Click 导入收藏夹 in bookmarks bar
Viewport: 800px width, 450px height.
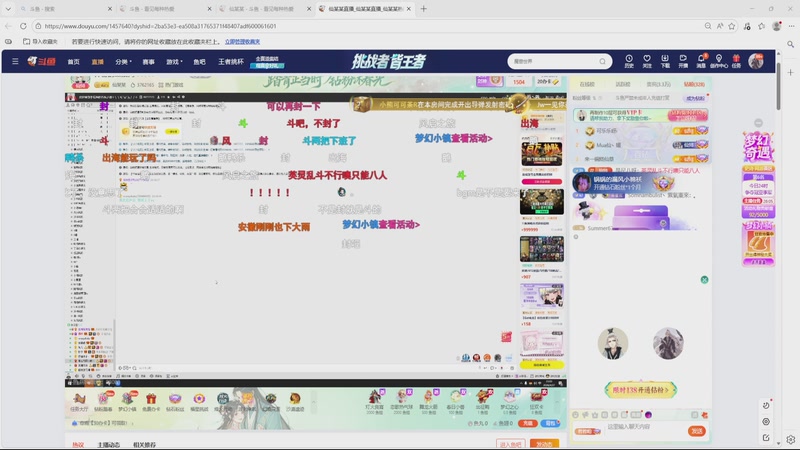coord(40,42)
